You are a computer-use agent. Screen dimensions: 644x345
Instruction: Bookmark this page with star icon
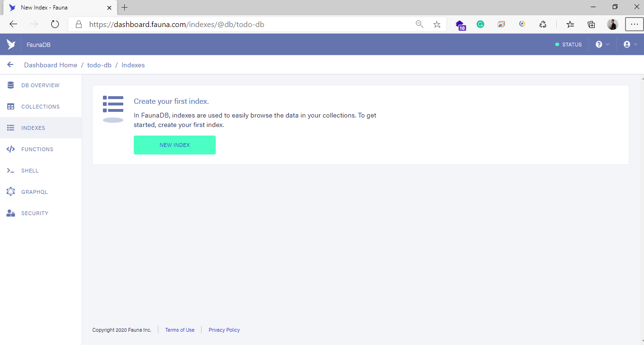pos(437,24)
